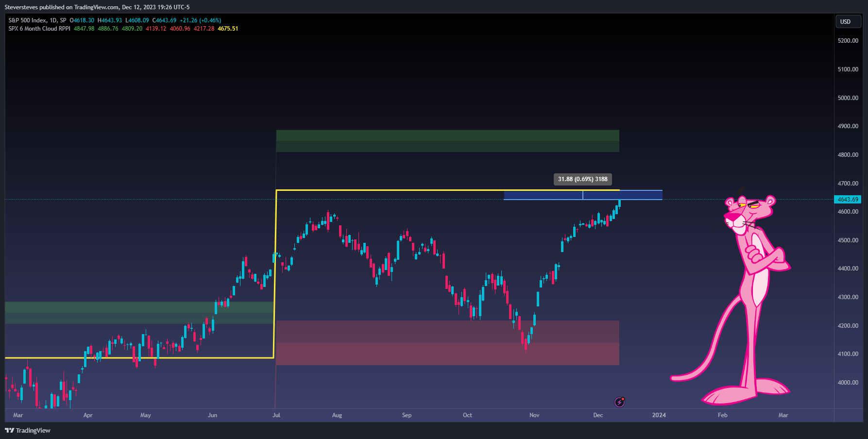The image size is (868, 439).
Task: Click the Oct time axis label
Action: coord(467,415)
